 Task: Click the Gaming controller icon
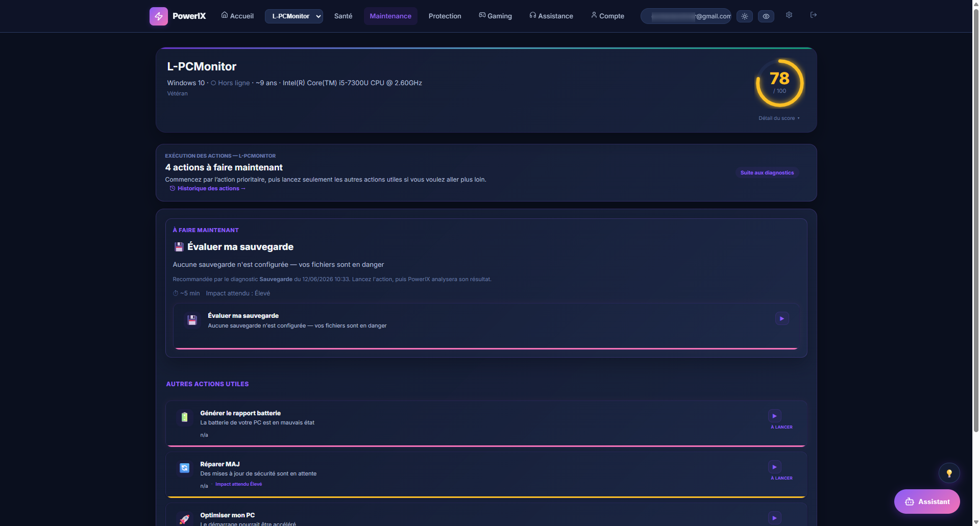[x=482, y=15]
